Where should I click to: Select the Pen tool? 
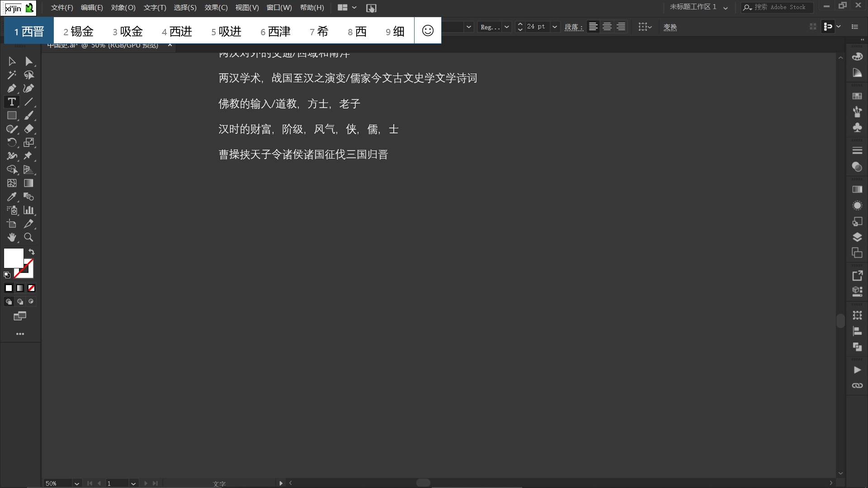(12, 89)
